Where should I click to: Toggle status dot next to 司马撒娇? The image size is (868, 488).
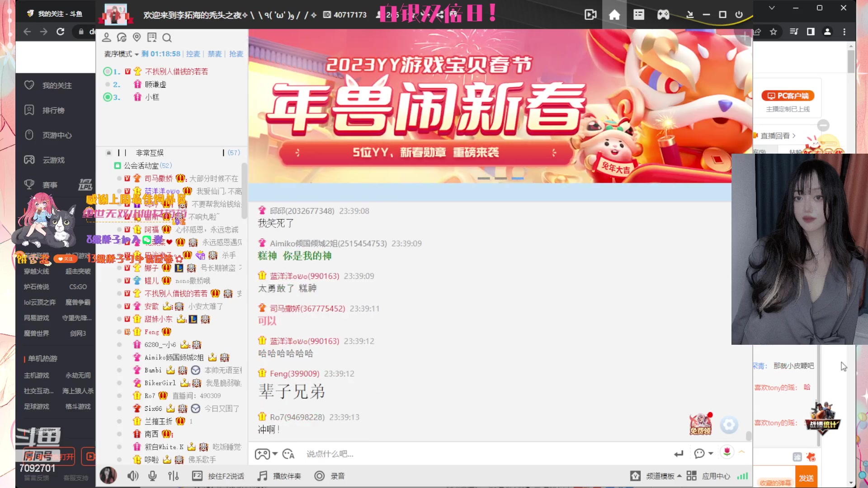tap(119, 178)
